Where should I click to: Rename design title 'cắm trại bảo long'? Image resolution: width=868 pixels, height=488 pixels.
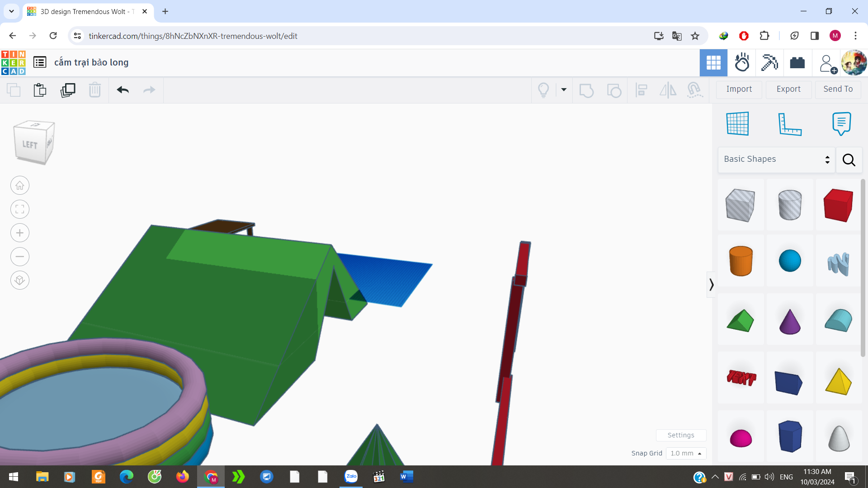(91, 62)
